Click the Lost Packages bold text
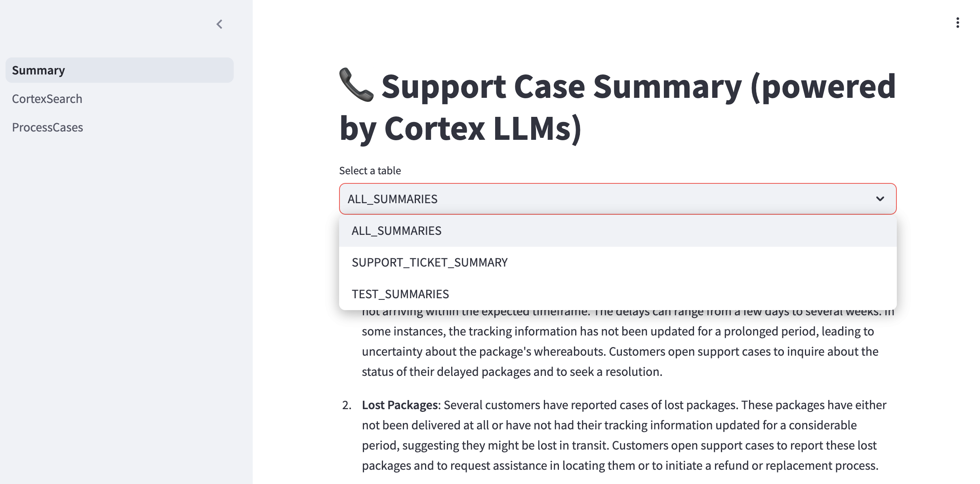The height and width of the screenshot is (484, 980). 398,405
